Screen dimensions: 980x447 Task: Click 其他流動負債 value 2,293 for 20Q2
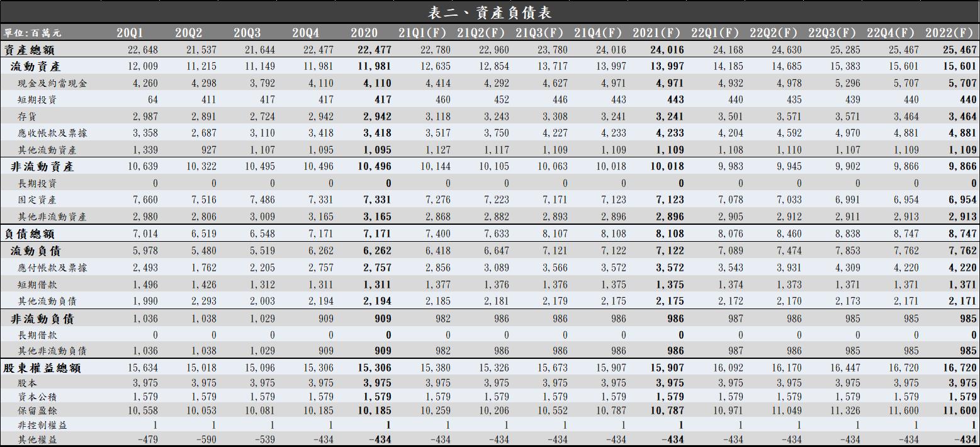(204, 301)
